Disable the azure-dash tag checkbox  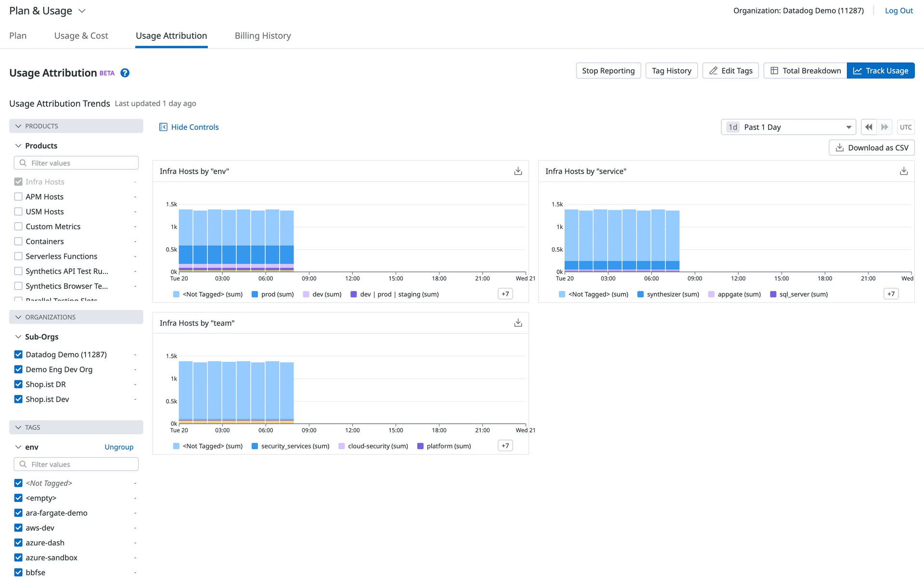[18, 542]
